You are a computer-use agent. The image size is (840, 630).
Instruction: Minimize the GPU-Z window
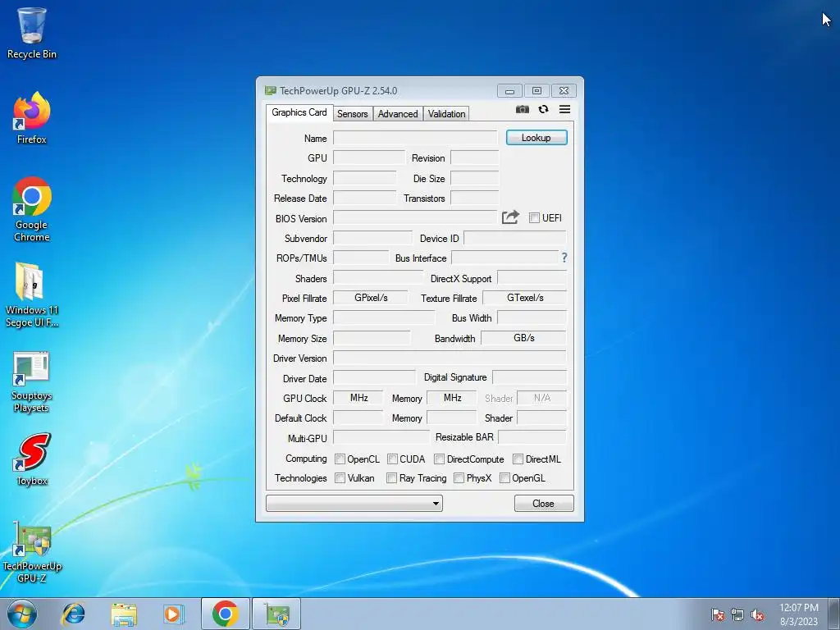coord(509,90)
